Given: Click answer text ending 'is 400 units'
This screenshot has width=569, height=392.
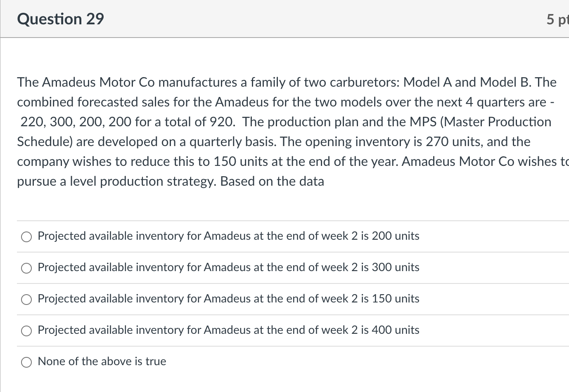Looking at the screenshot, I should (228, 330).
